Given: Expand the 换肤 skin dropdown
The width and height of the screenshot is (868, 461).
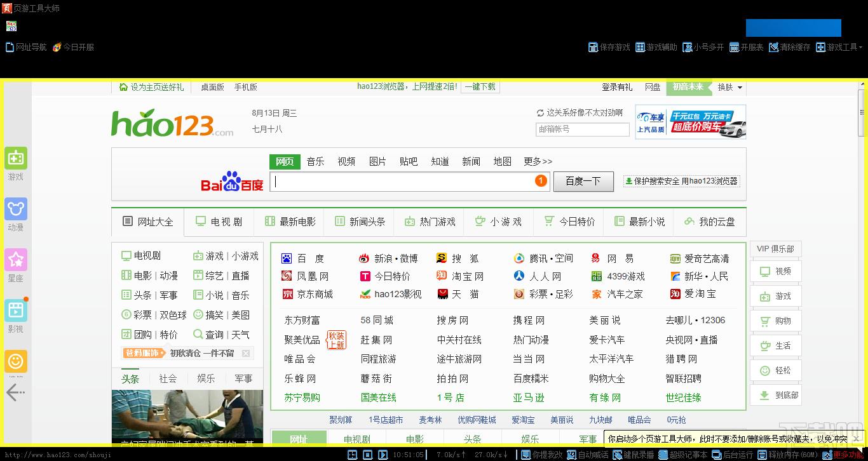Looking at the screenshot, I should [730, 87].
